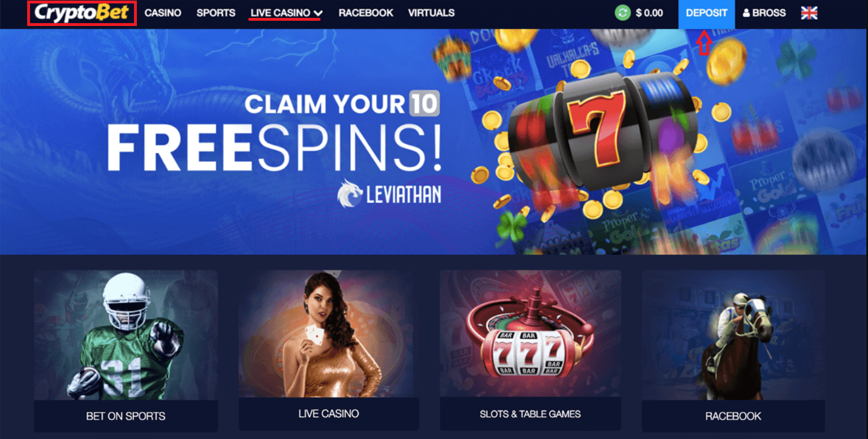View the $ 0.00 account balance

(x=649, y=13)
